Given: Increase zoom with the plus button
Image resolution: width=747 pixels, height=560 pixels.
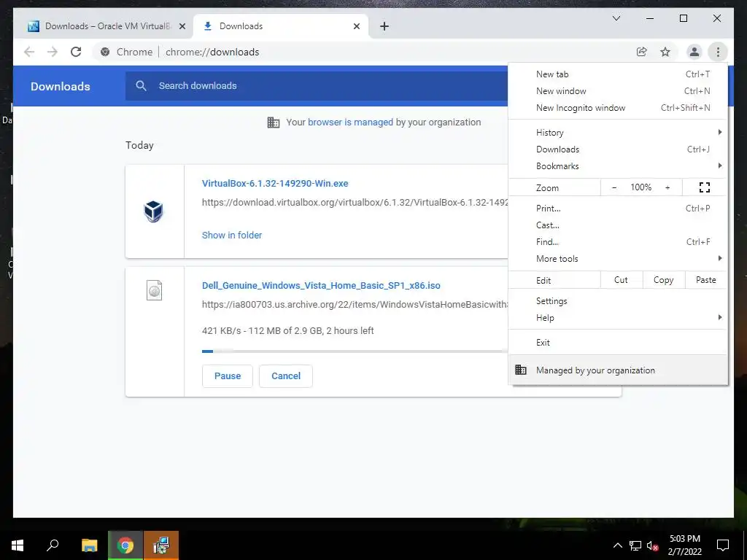Looking at the screenshot, I should (667, 187).
